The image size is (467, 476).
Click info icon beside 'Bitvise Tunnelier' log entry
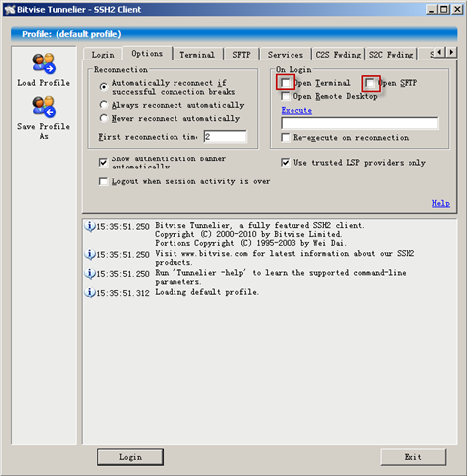pos(90,226)
